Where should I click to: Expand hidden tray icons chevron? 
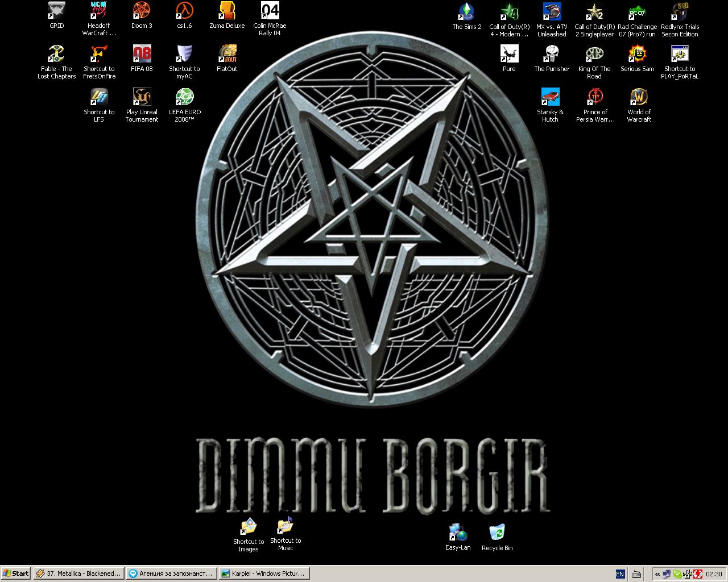click(657, 574)
